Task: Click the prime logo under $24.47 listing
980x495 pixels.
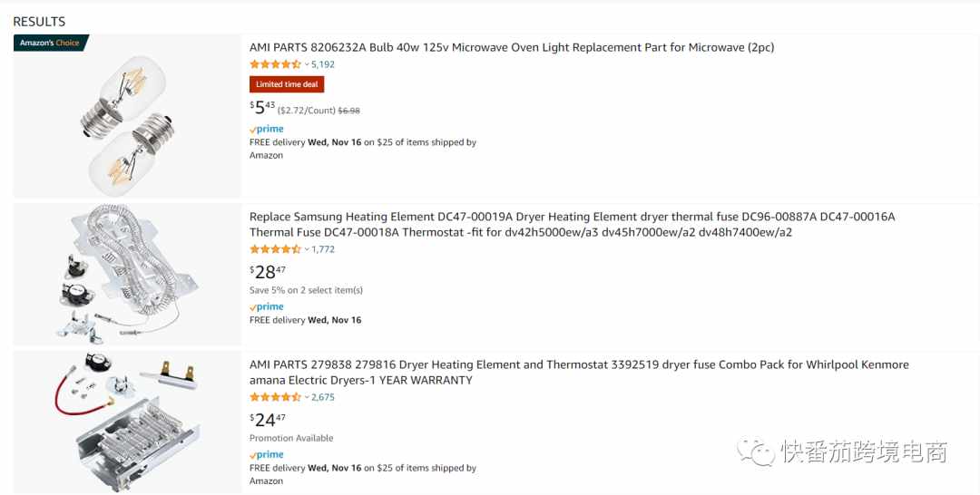Action: click(x=267, y=454)
